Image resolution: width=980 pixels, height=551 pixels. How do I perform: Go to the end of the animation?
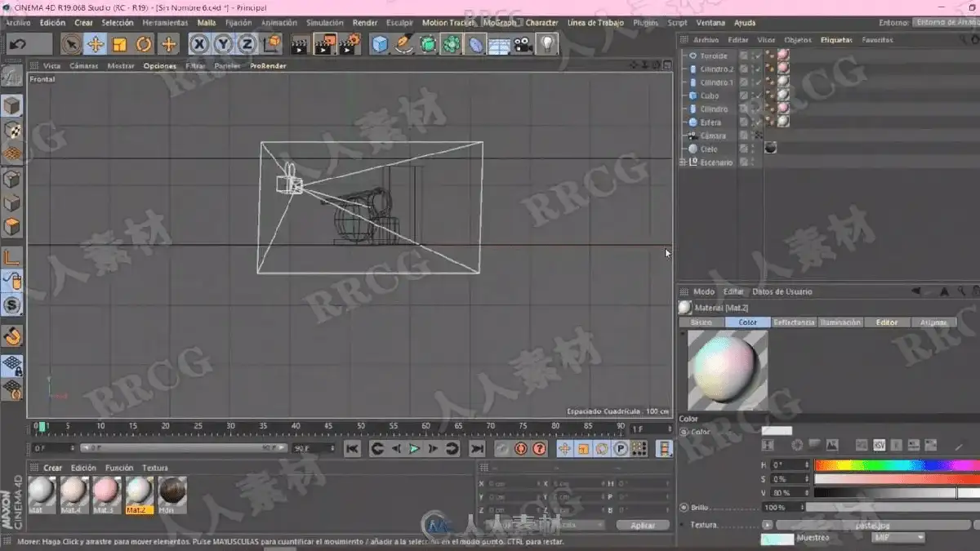pyautogui.click(x=478, y=449)
